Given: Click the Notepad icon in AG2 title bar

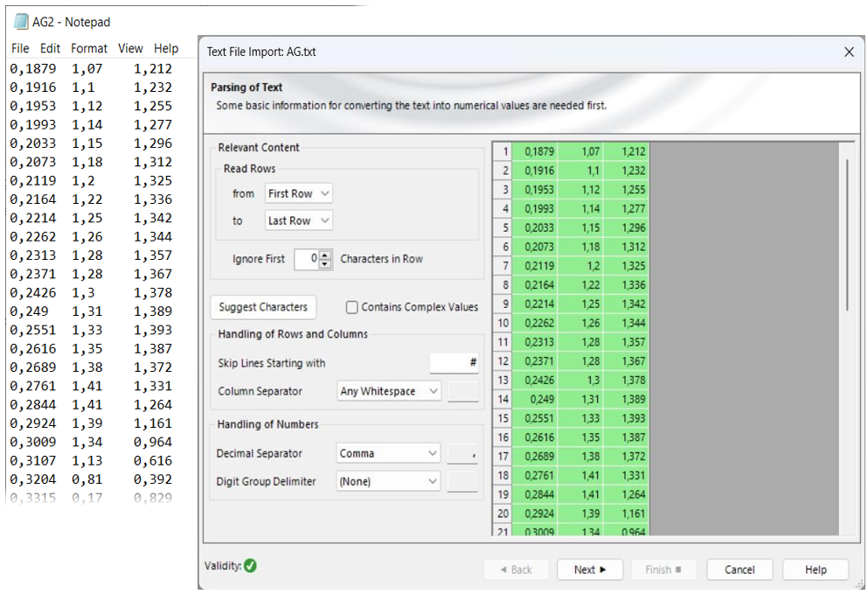Looking at the screenshot, I should click(x=20, y=22).
